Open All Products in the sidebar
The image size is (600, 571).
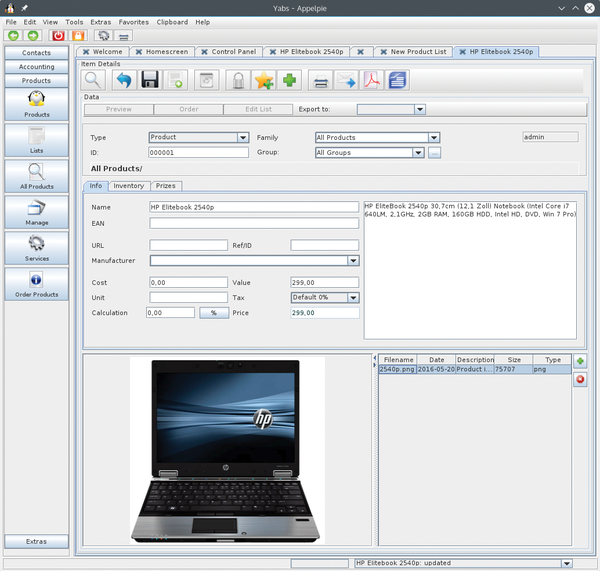tap(37, 176)
